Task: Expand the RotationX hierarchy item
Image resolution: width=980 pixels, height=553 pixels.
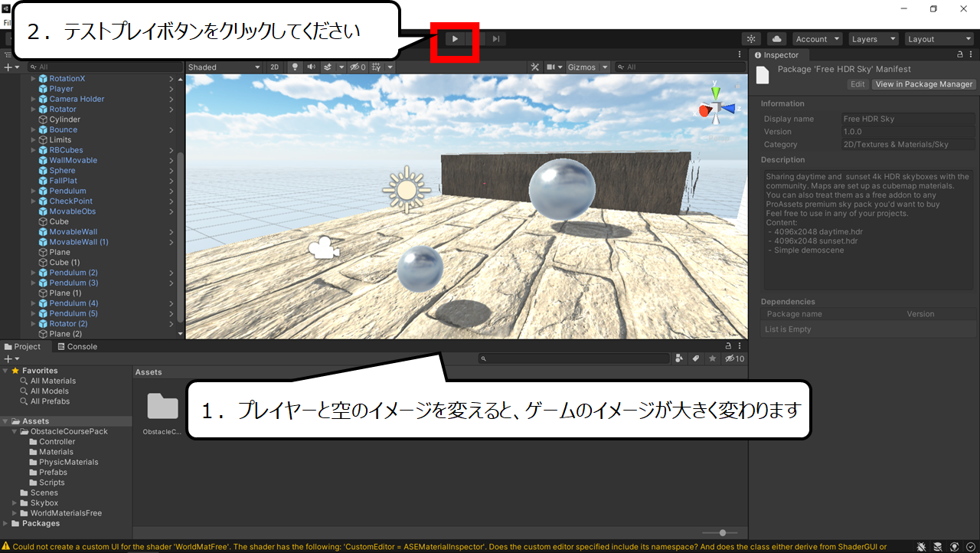Action: coord(33,79)
